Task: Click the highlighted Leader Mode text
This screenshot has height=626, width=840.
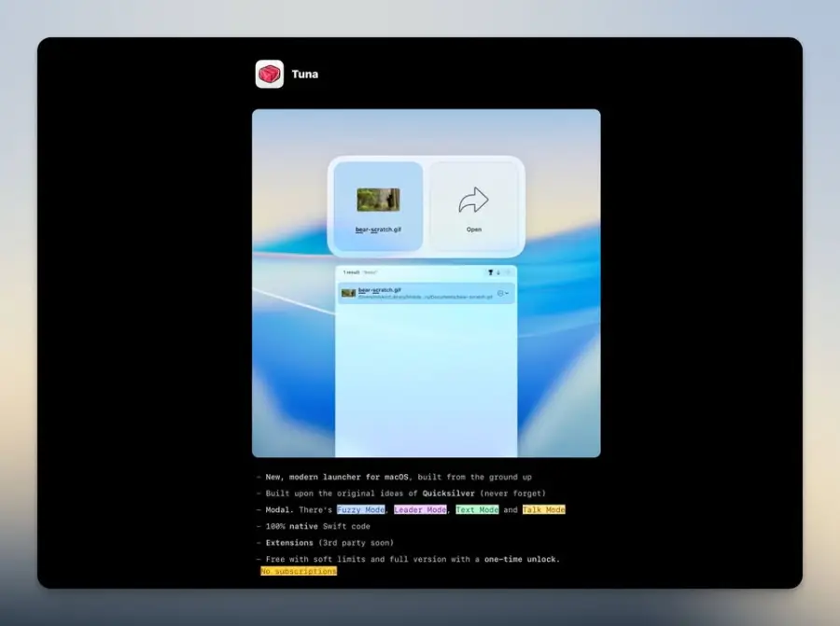Action: pos(420,509)
